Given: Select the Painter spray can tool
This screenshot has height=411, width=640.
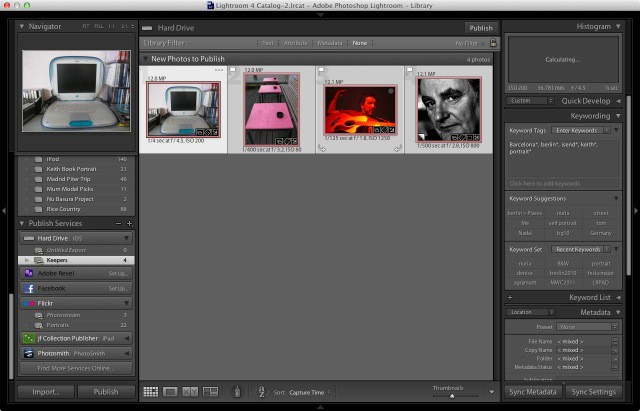Looking at the screenshot, I should coord(237,391).
